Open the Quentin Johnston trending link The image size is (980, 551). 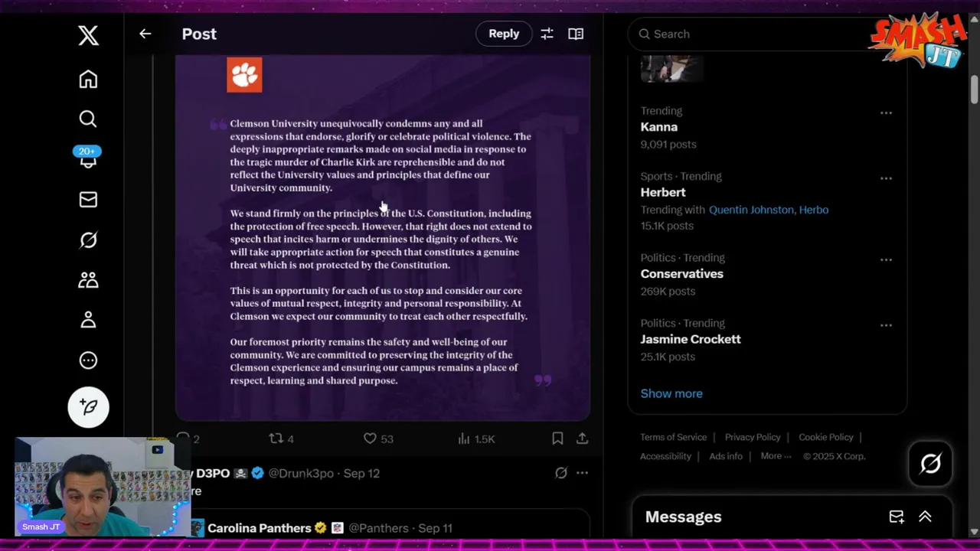click(751, 210)
